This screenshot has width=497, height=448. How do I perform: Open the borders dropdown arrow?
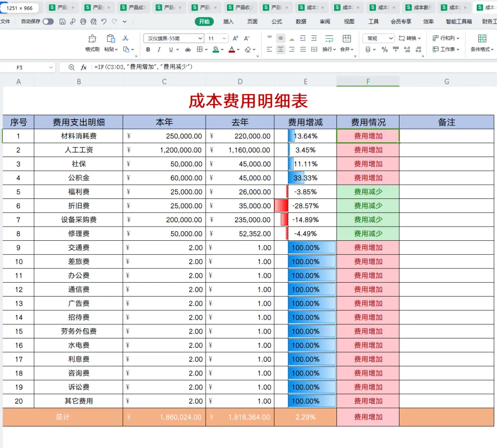206,49
